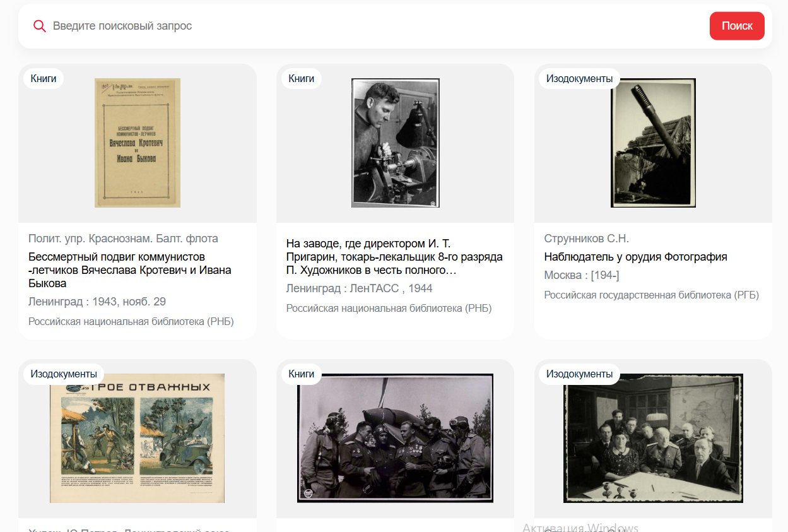Open the title Бессмертный подвиг коммунистов-летчиков

(129, 270)
